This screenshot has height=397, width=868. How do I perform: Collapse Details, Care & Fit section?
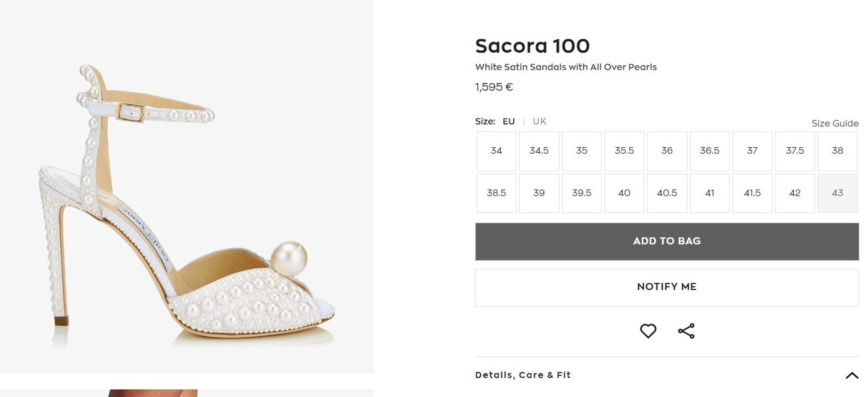point(851,375)
